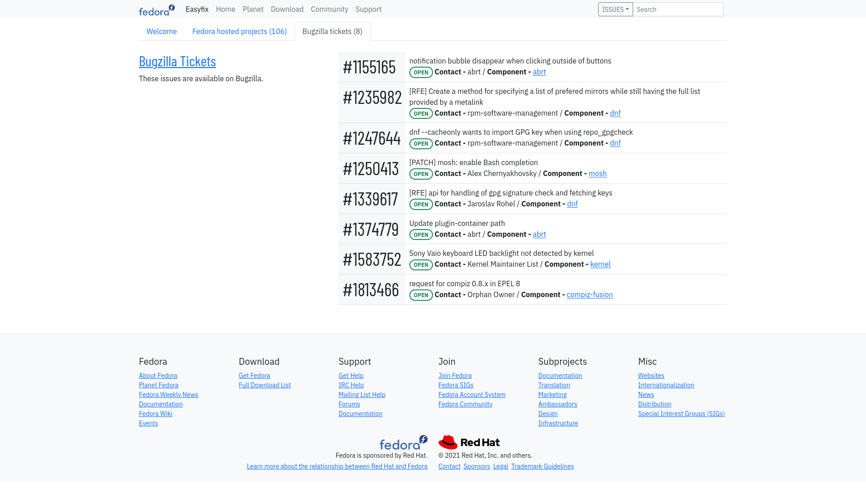Screen dimensions: 866x504
Task: Open Special Interest Groups (SIGs) footer link
Action: click(681, 414)
